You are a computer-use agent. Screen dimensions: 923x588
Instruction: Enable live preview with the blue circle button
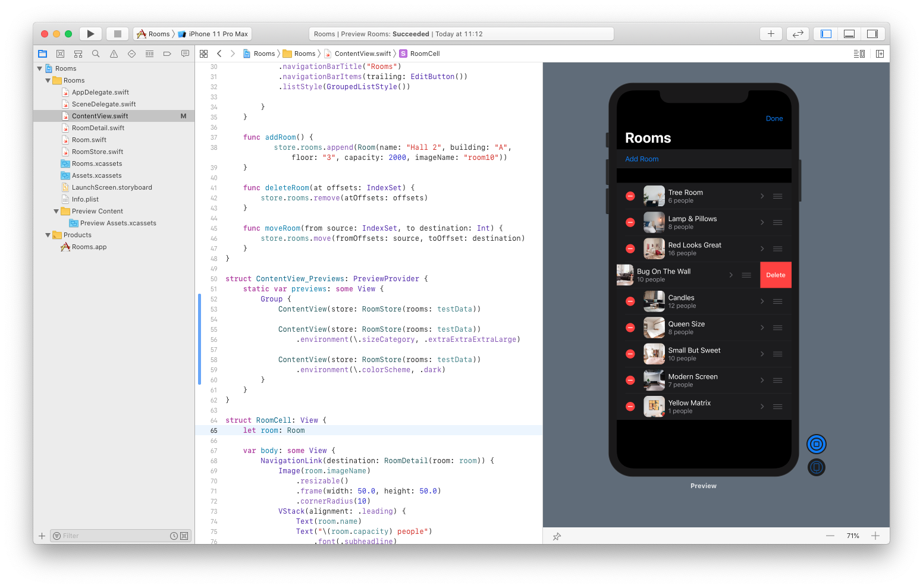click(x=816, y=444)
